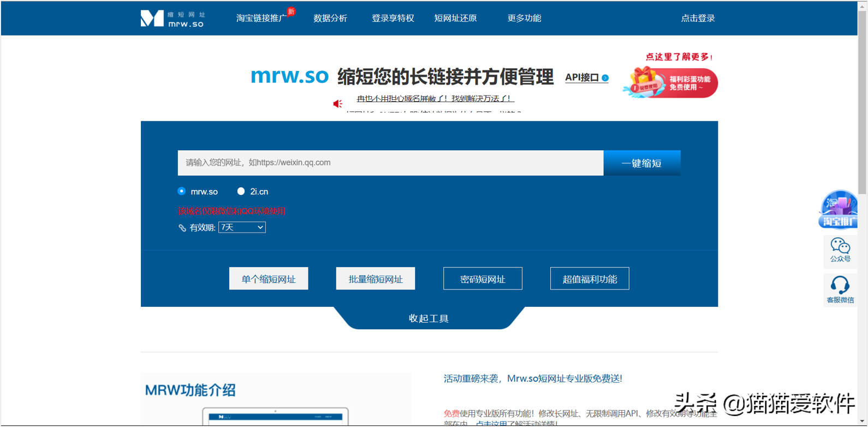Image resolution: width=868 pixels, height=427 pixels.
Task: Open 登录享特权 menu item
Action: [x=393, y=18]
